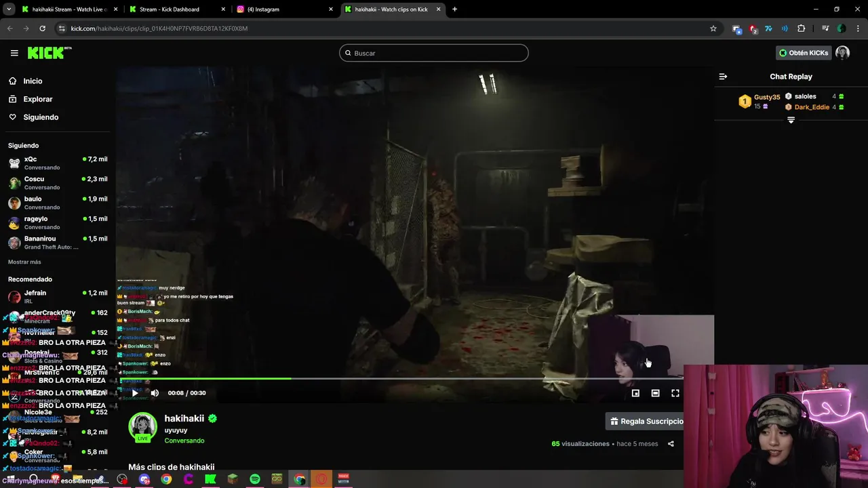The height and width of the screenshot is (488, 868).
Task: Close the Kick Dashboard tab
Action: click(x=223, y=9)
